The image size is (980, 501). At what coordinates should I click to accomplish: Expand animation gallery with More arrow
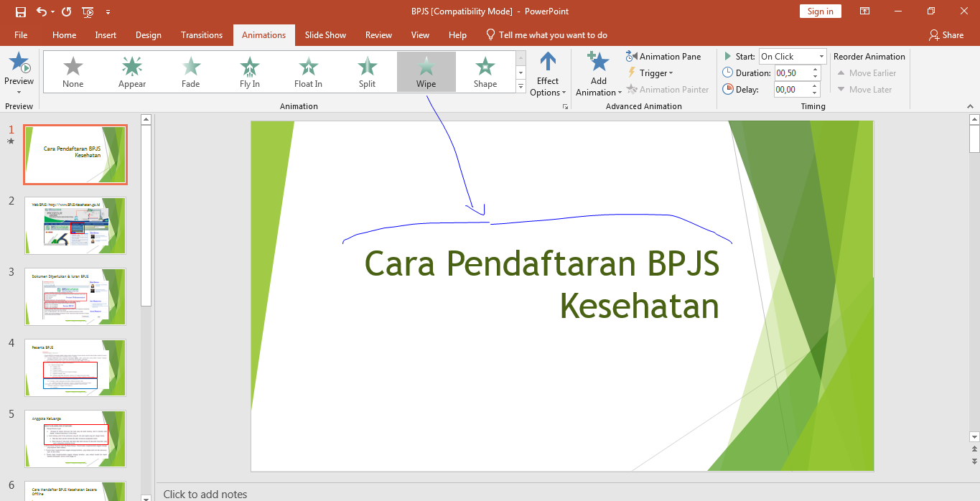coord(521,86)
